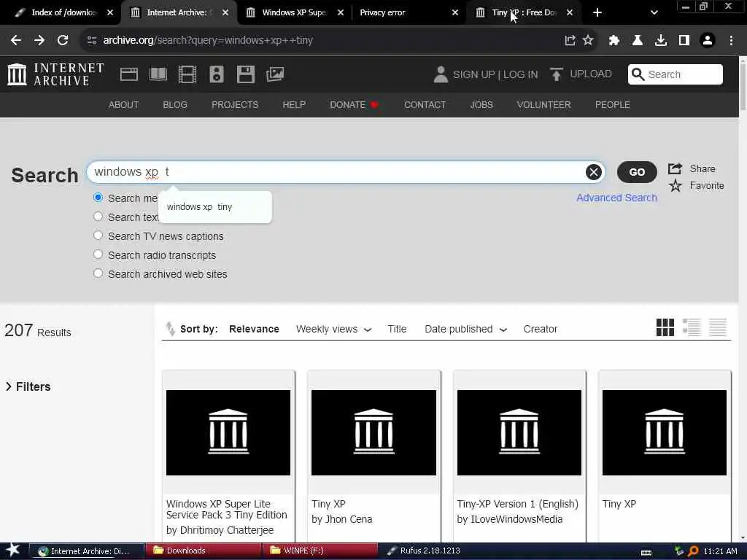Open the browser profile avatar
Screen dimensions: 747x560
(x=708, y=41)
